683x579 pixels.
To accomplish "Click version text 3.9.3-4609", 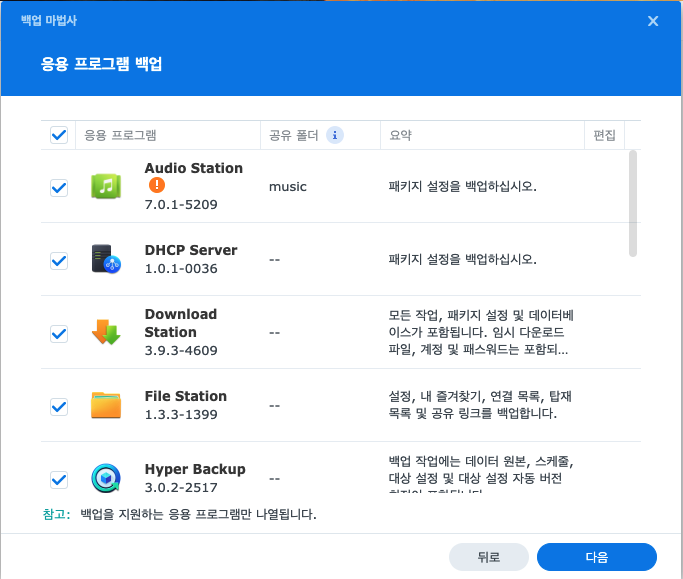I will tap(181, 350).
